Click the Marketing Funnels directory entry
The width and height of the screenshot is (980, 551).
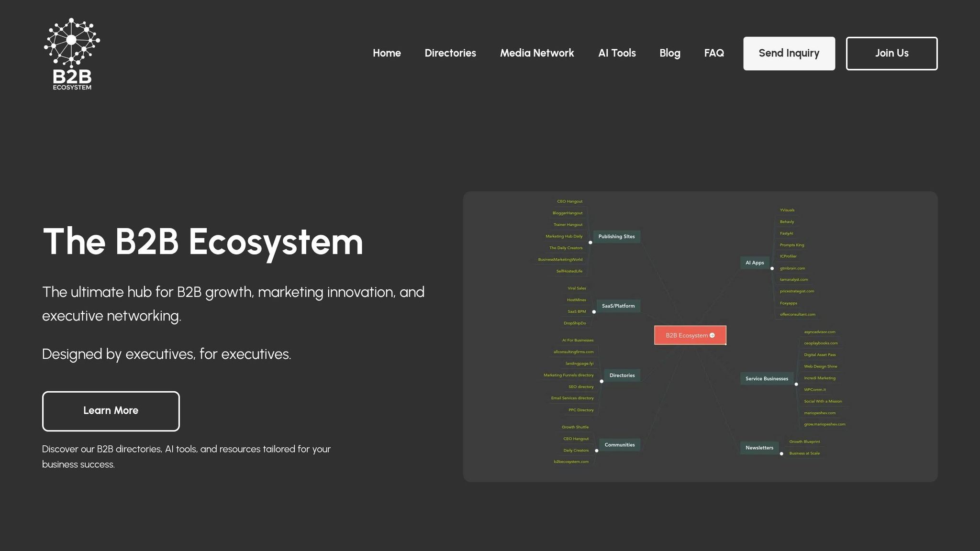[568, 375]
